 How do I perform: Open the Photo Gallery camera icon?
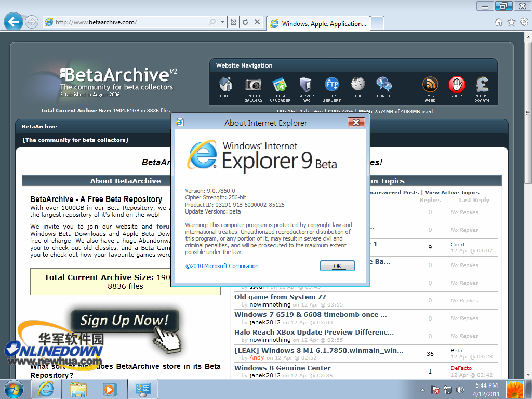pyautogui.click(x=254, y=89)
